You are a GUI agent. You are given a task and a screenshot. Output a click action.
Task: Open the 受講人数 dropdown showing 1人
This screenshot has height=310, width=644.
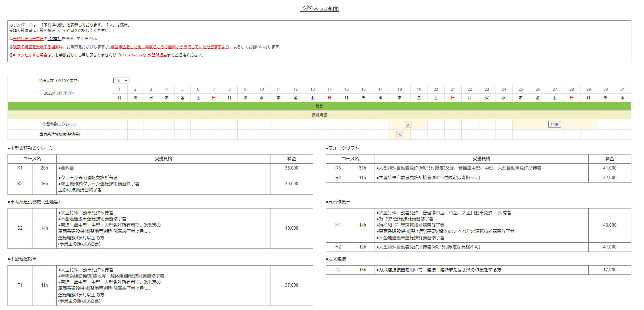click(121, 81)
